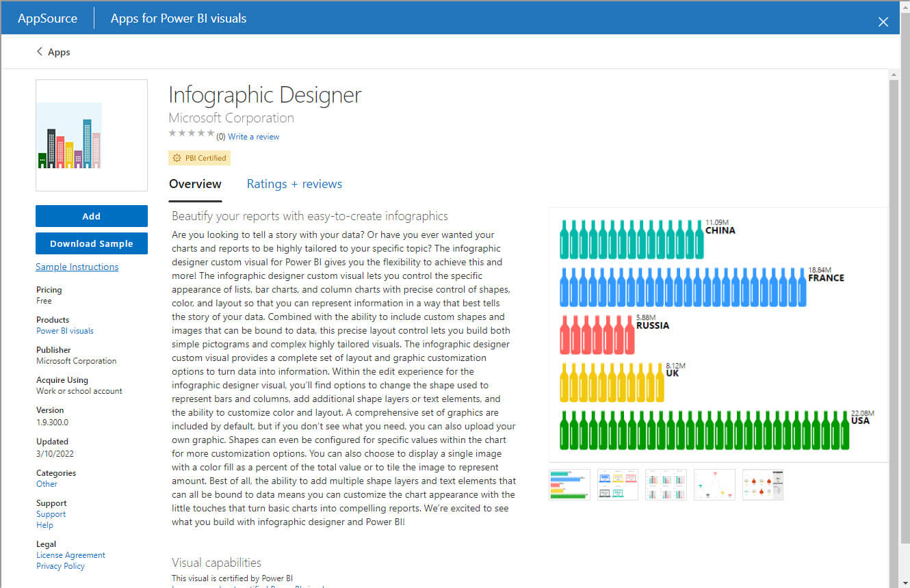Image resolution: width=910 pixels, height=588 pixels.
Task: Click the Download Sample button
Action: [x=92, y=243]
